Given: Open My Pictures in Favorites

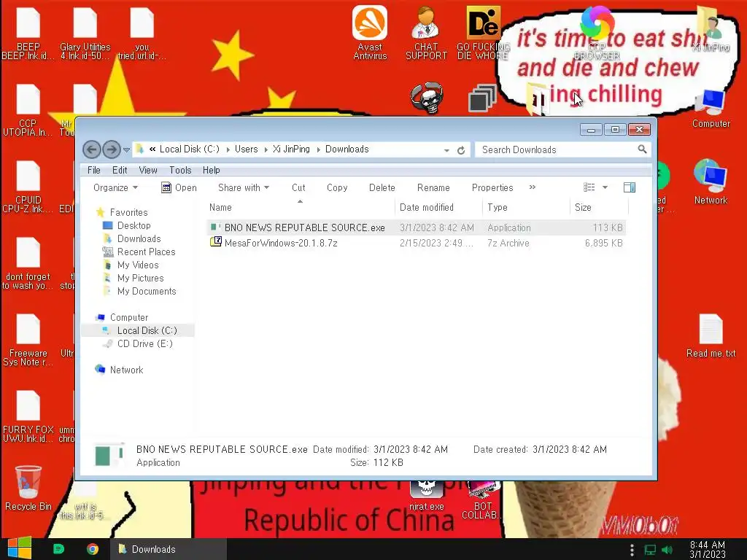Looking at the screenshot, I should (x=141, y=278).
